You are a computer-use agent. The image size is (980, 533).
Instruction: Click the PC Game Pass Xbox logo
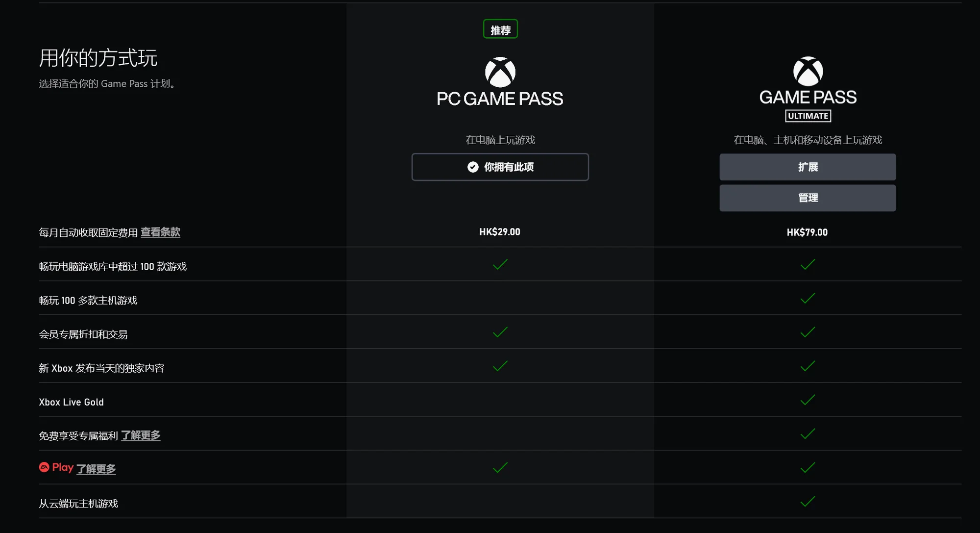[x=500, y=72]
